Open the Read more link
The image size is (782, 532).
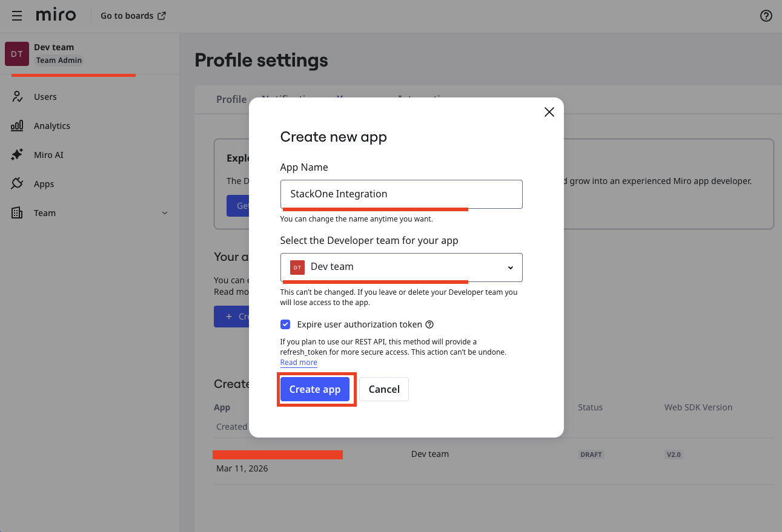(299, 363)
